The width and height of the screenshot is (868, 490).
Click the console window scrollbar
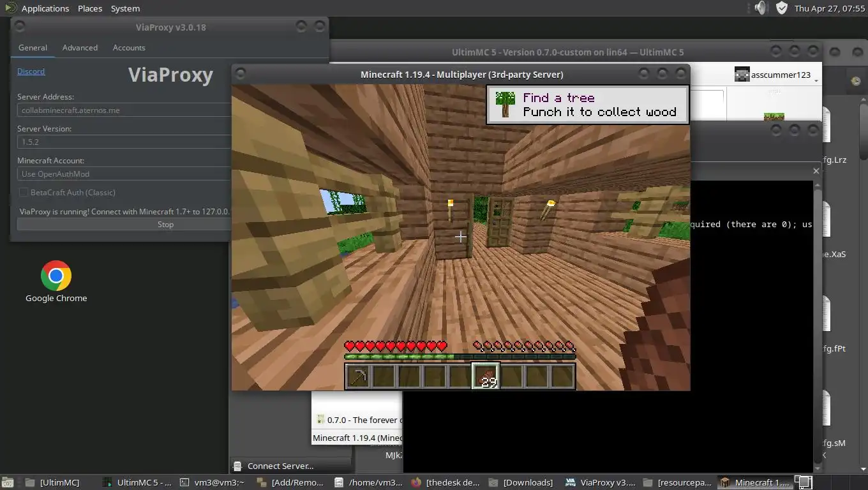pos(818,325)
